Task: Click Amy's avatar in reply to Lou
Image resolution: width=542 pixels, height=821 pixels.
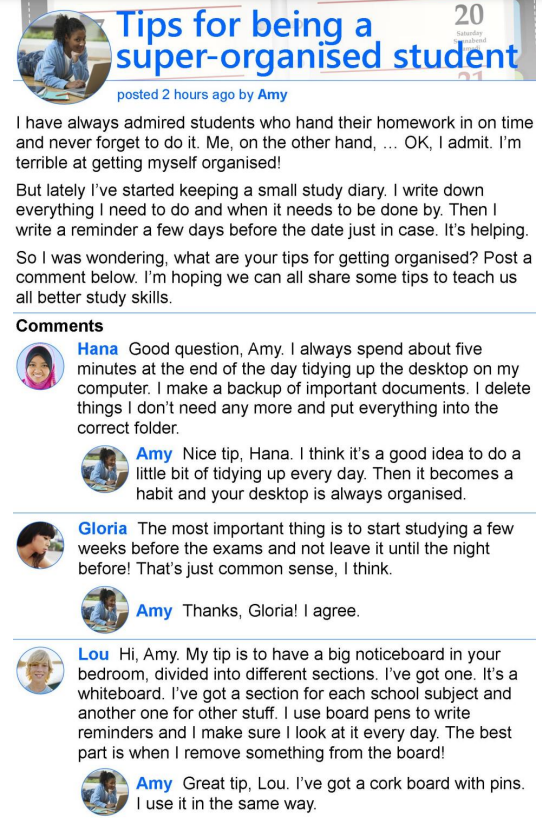Action: click(105, 792)
